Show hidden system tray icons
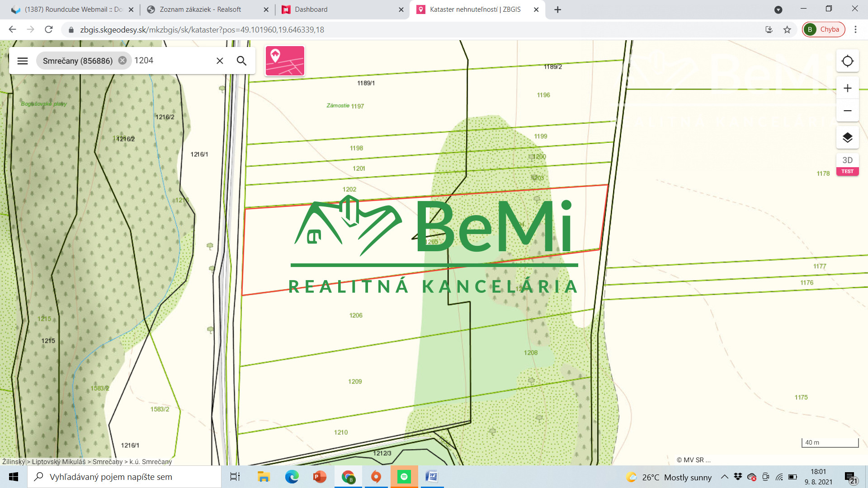 [724, 477]
